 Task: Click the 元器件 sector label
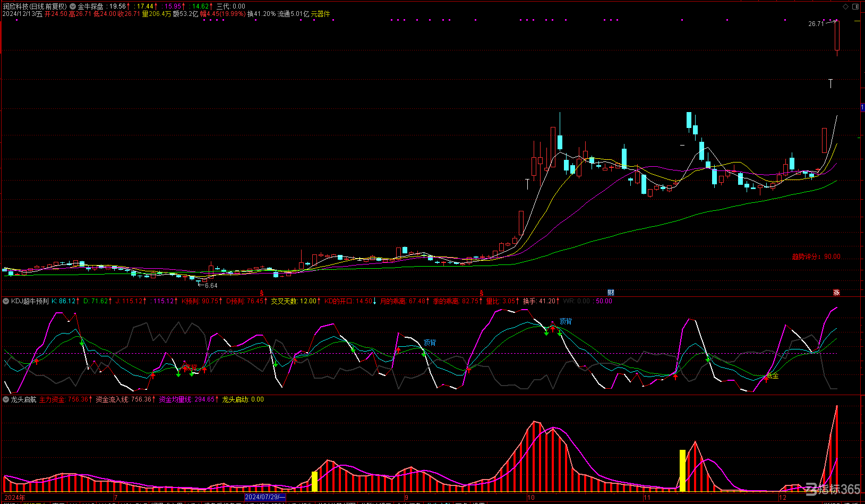pyautogui.click(x=320, y=14)
